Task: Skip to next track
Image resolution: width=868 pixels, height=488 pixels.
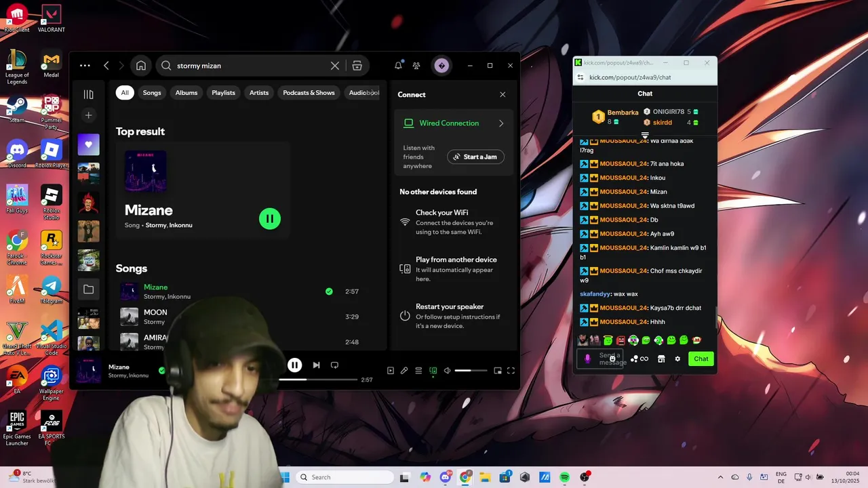Action: [x=316, y=365]
